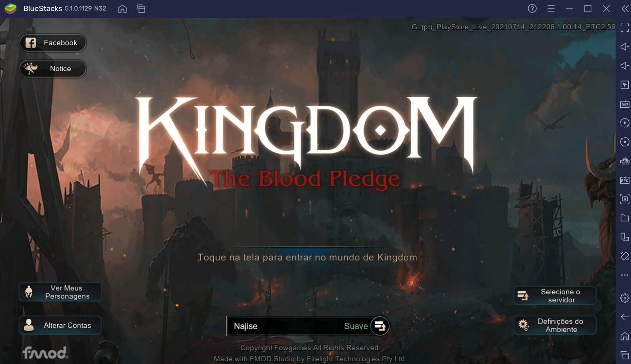Click the Suave server status label
The height and width of the screenshot is (364, 631).
[356, 326]
